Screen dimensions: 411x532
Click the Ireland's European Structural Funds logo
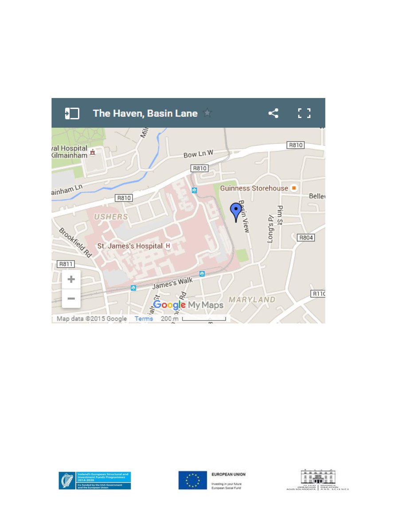pyautogui.click(x=95, y=481)
